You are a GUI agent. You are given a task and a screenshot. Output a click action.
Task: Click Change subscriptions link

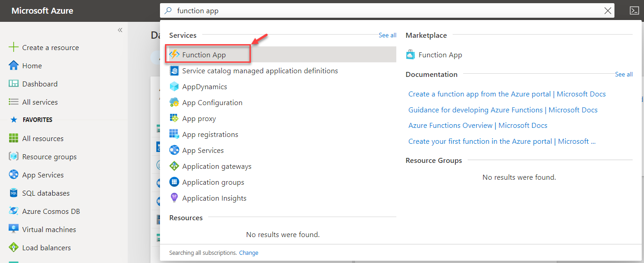(249, 253)
